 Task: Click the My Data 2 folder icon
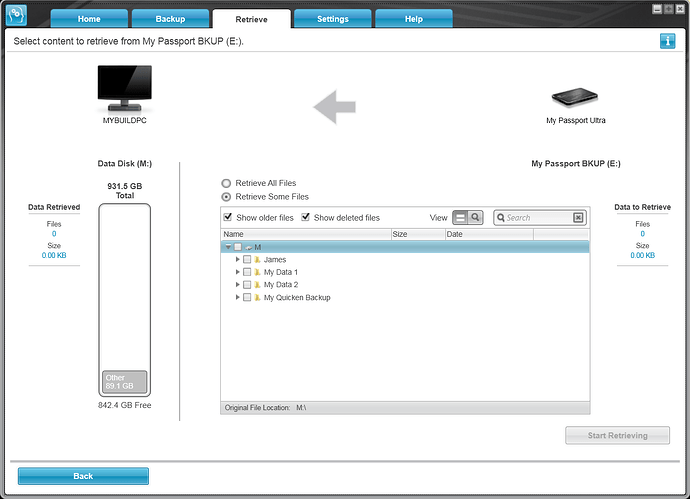tap(257, 285)
